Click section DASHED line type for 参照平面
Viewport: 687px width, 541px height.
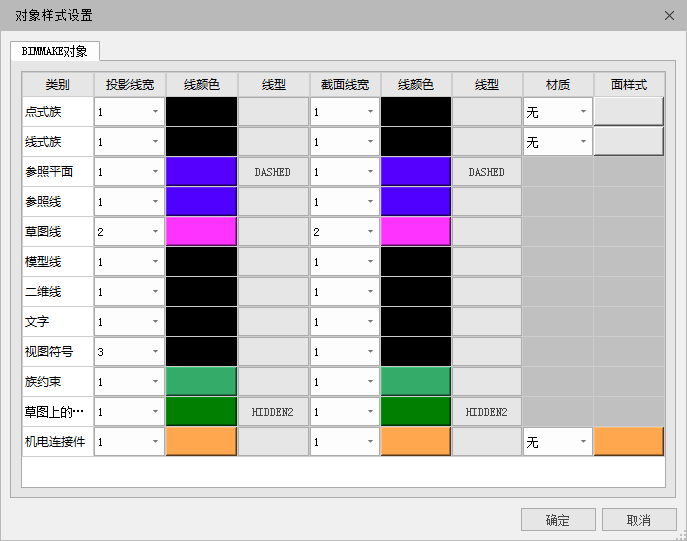pos(487,172)
